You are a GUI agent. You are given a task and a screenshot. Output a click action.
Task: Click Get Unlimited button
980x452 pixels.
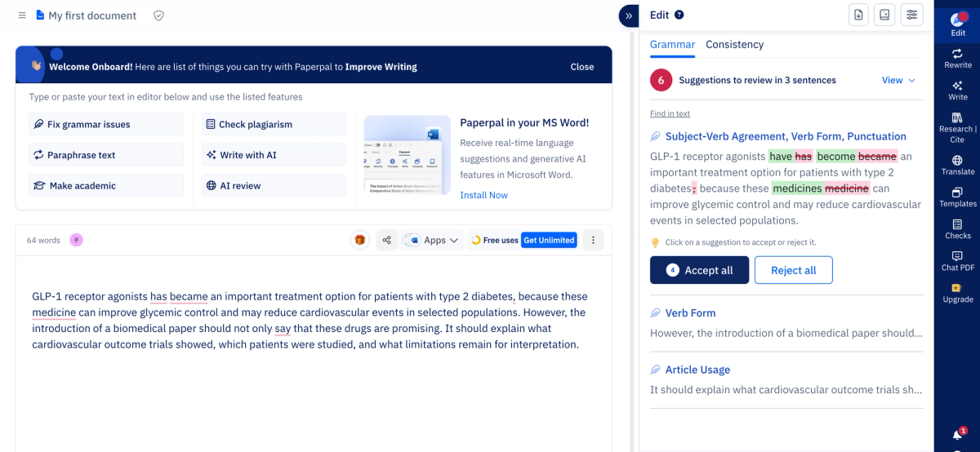click(x=549, y=240)
